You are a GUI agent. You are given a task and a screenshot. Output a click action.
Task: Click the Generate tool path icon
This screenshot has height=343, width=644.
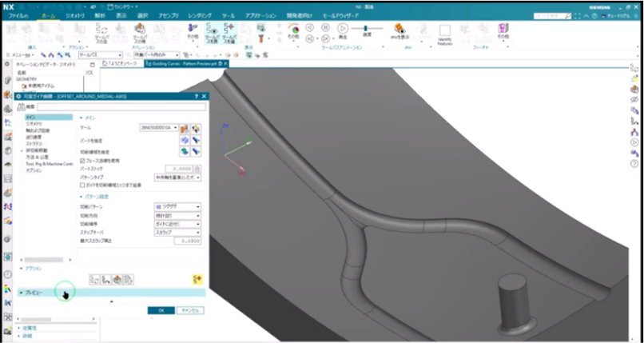point(94,278)
